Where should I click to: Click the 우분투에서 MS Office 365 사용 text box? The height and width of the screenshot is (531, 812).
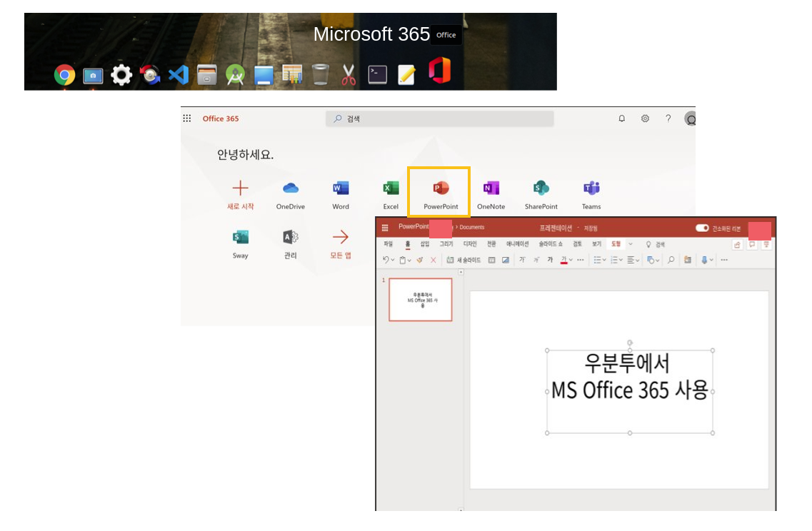tap(630, 391)
